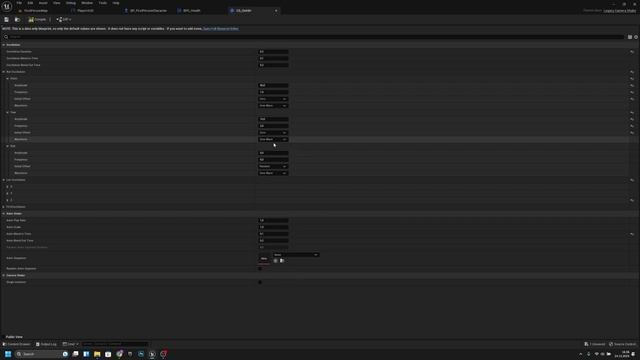
Task: Reset Anim Blend In Time to default
Action: [632, 234]
